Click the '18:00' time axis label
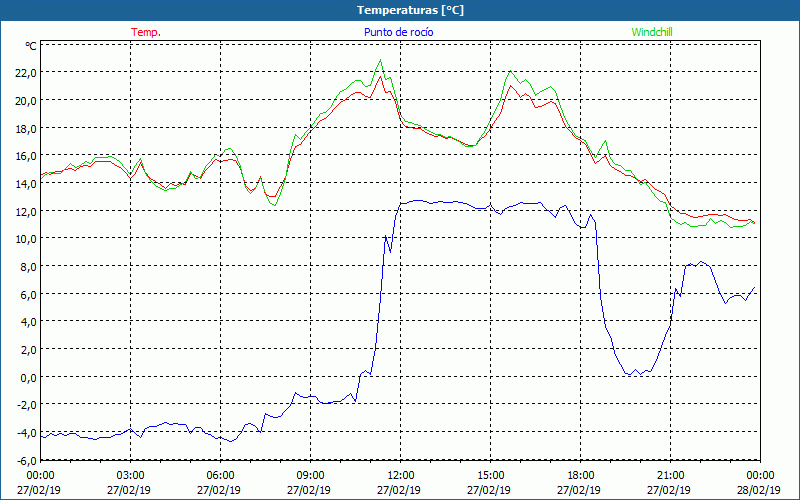800x500 pixels. pos(580,476)
